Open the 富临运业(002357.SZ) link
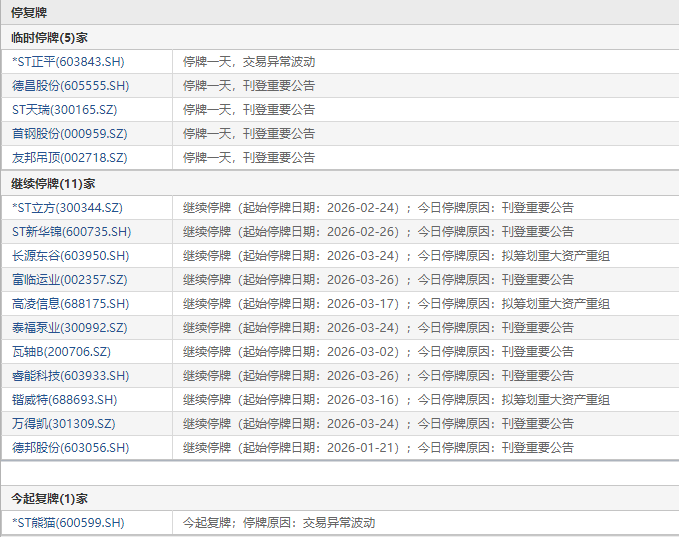Viewport: 679px width, 537px height. 69,280
